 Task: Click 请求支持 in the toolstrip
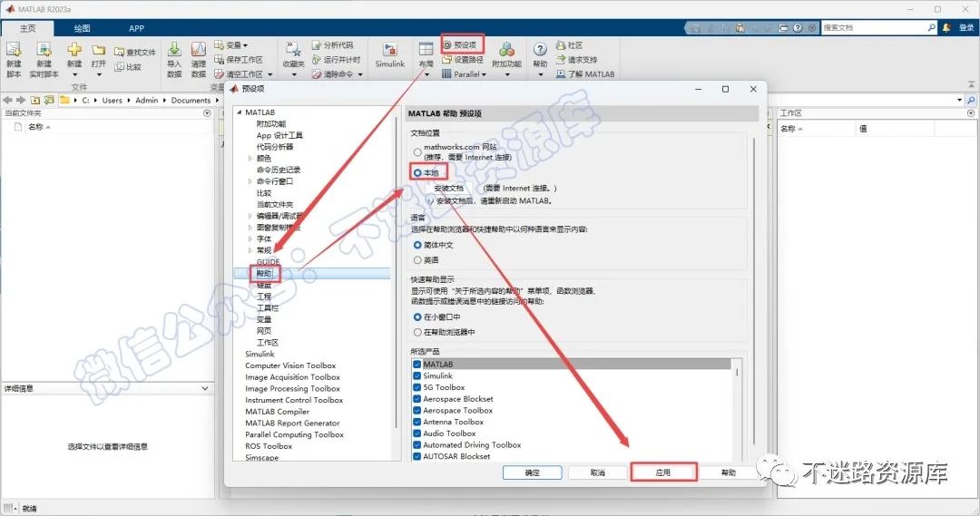(x=576, y=59)
